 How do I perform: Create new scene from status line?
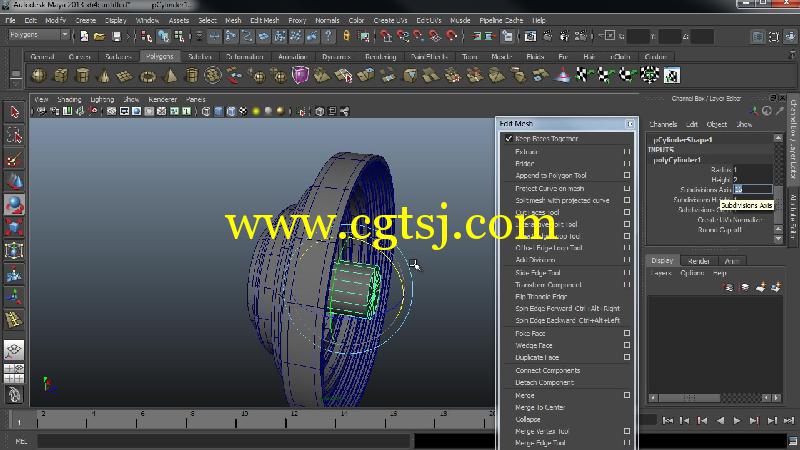point(84,36)
